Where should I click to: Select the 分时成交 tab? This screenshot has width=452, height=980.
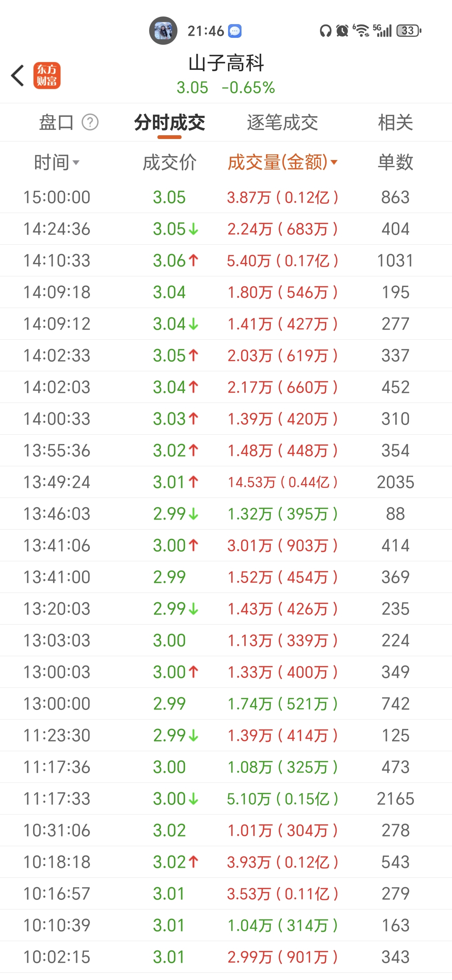[x=169, y=122]
